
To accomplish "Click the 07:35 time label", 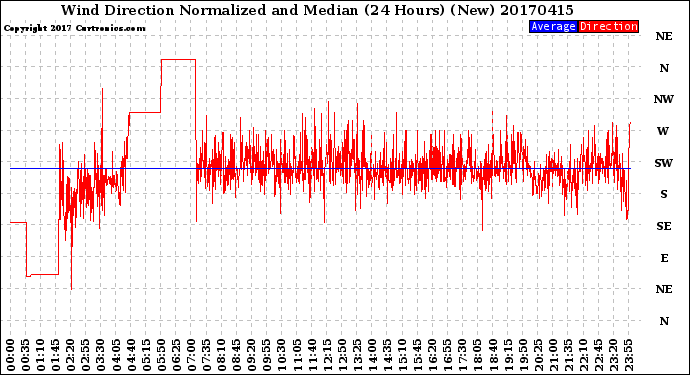I will (207, 355).
